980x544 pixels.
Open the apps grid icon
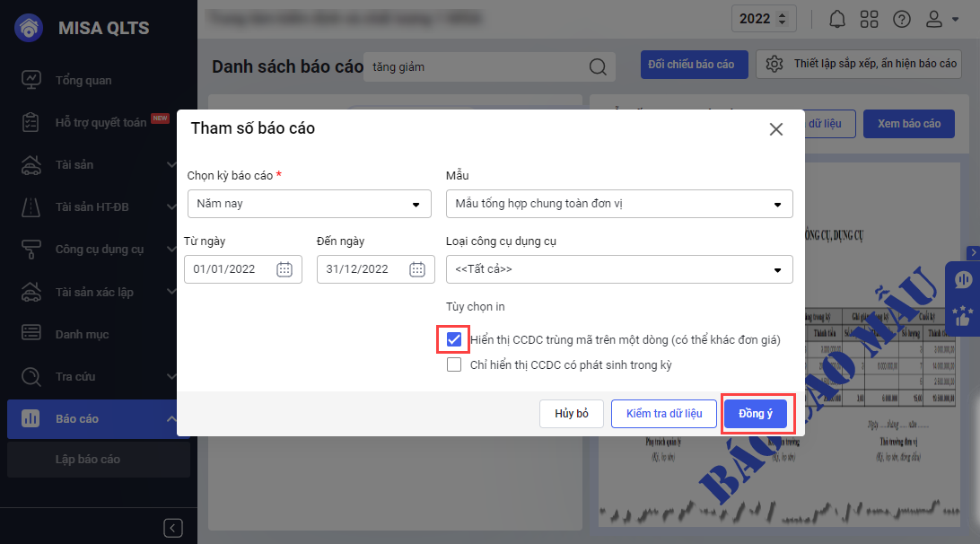click(869, 20)
